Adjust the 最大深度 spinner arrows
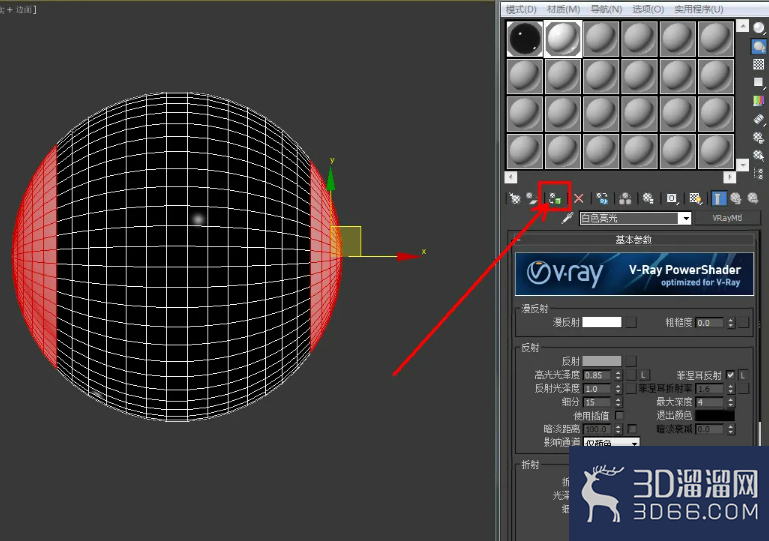 pos(731,402)
